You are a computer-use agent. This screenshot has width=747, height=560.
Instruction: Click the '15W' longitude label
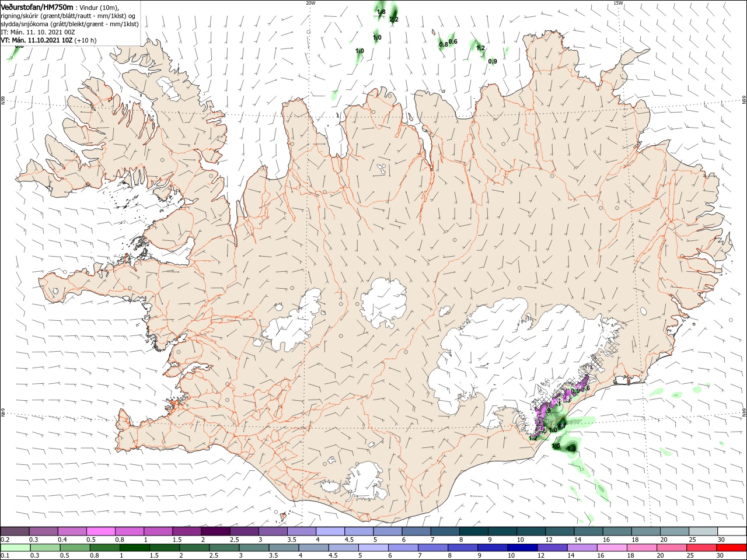pos(618,3)
